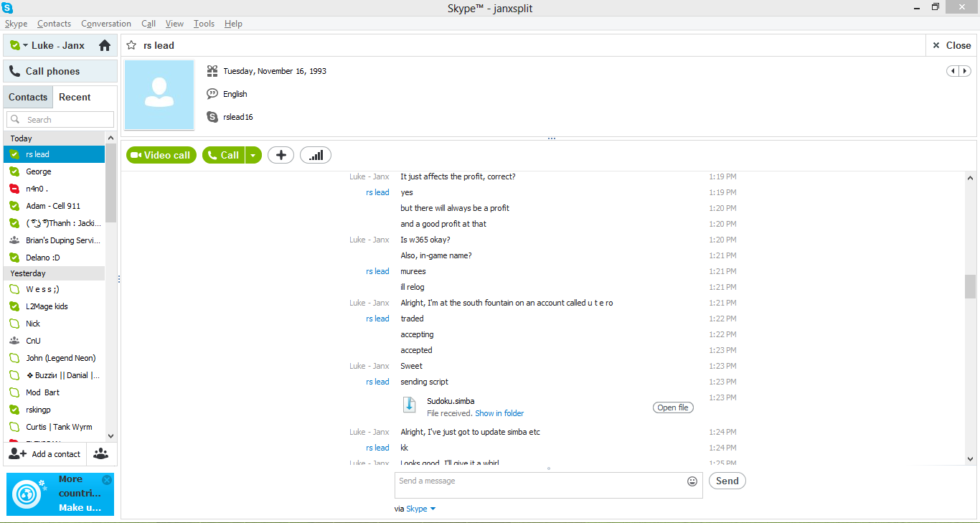Click contact list scrollbar up arrow
Screen dimensions: 980x523
(110, 138)
